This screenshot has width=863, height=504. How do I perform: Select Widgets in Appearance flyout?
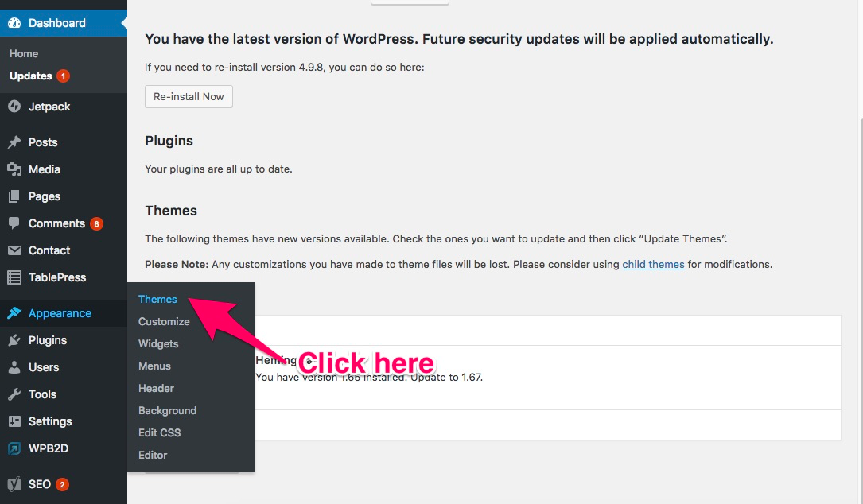158,344
